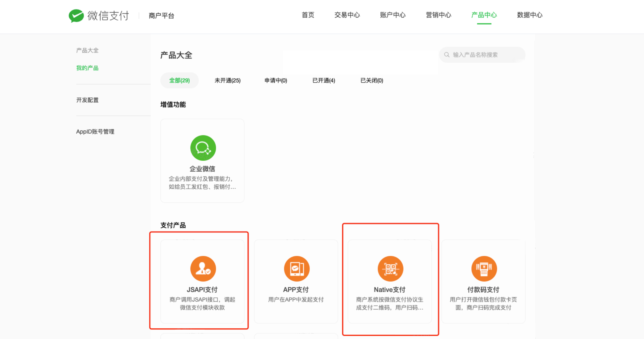Filter by 未开通(25) products
Image resolution: width=644 pixels, height=339 pixels.
(227, 80)
